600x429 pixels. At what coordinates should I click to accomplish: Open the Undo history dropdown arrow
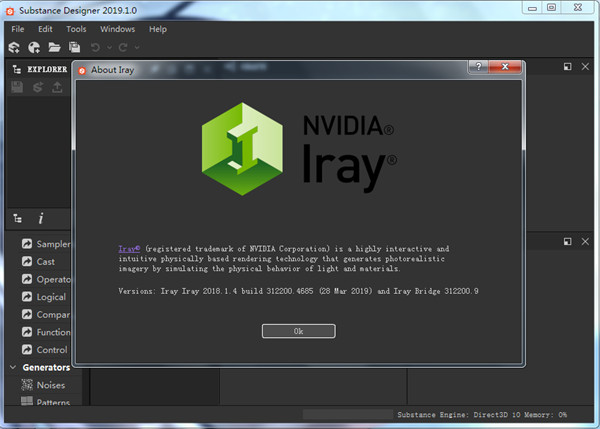coord(109,47)
